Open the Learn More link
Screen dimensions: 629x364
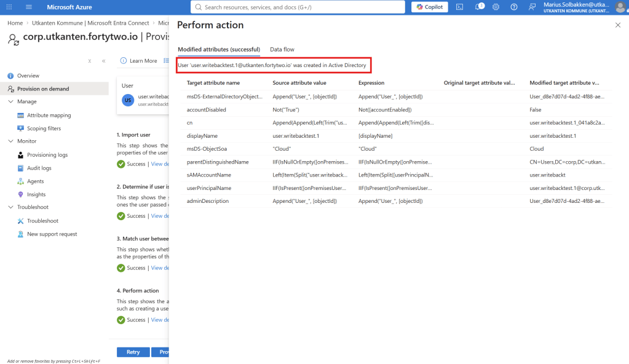(x=139, y=61)
